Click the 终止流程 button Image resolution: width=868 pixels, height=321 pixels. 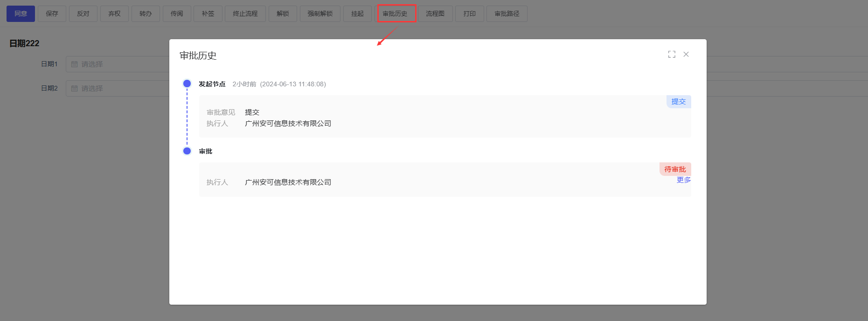click(245, 14)
